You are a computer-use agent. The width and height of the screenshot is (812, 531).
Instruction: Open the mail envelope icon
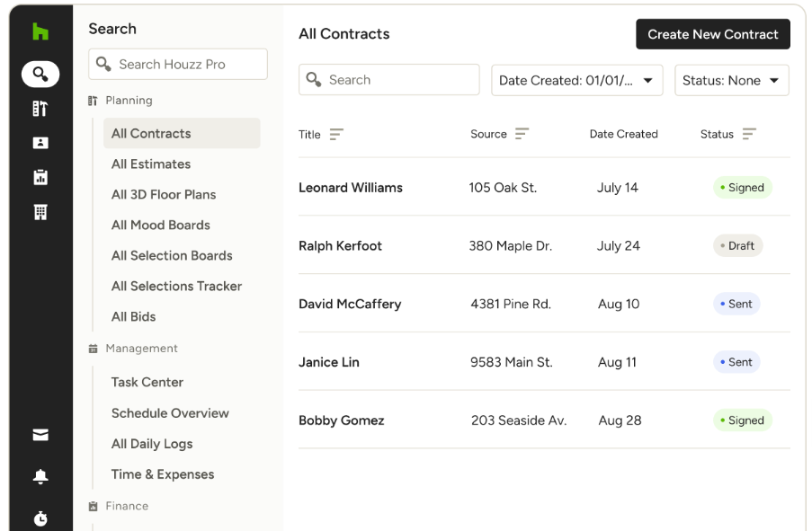40,435
